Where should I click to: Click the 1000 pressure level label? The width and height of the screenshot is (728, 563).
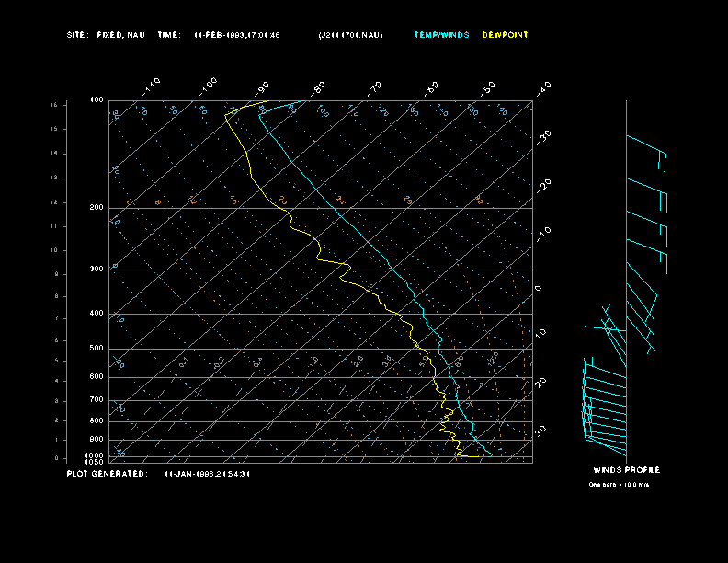(x=96, y=455)
